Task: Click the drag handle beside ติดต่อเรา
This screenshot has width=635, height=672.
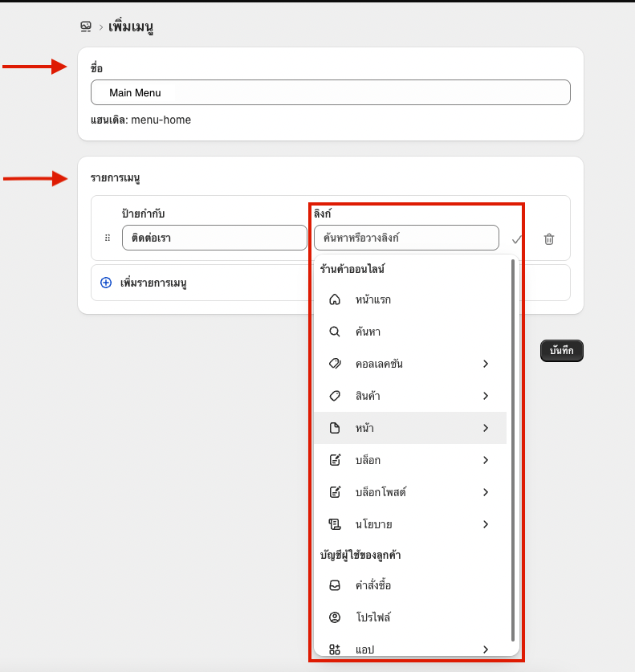Action: 108,238
